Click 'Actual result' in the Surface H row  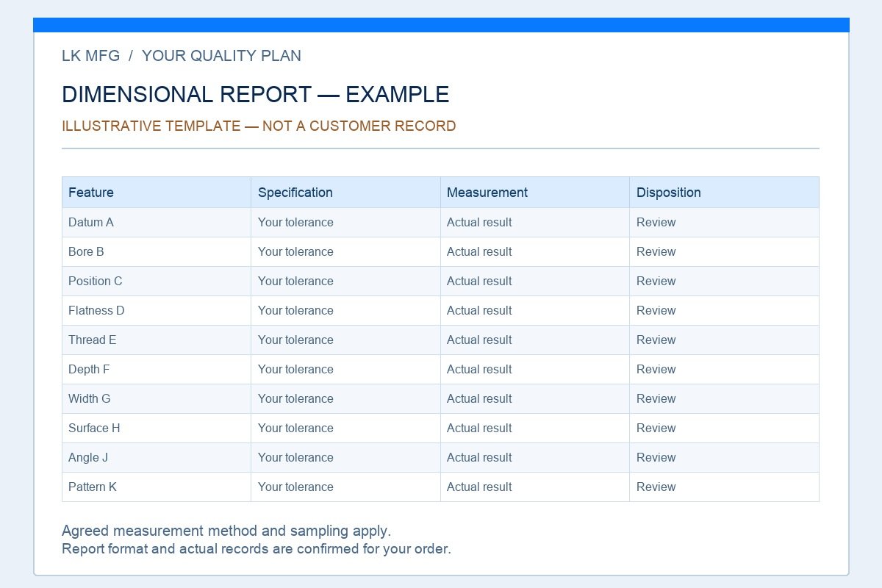pos(479,428)
